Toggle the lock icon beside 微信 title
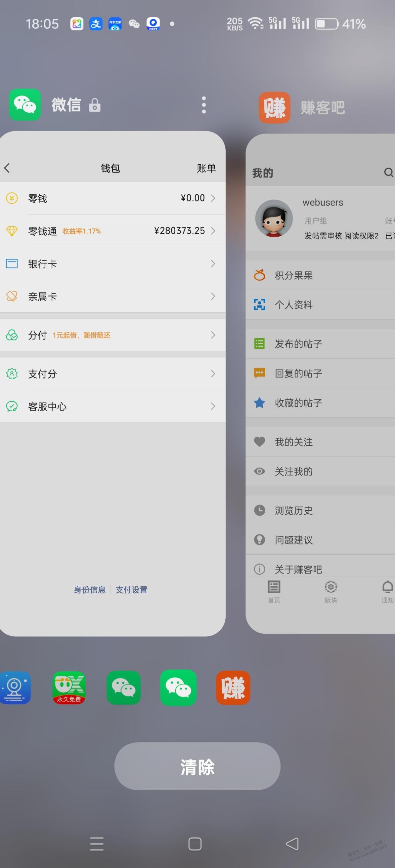 [x=95, y=105]
